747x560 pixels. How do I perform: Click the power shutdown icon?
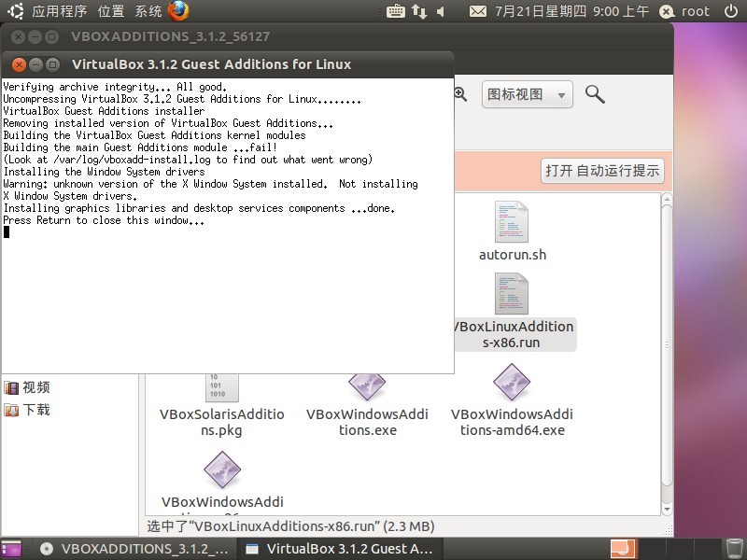(x=731, y=11)
